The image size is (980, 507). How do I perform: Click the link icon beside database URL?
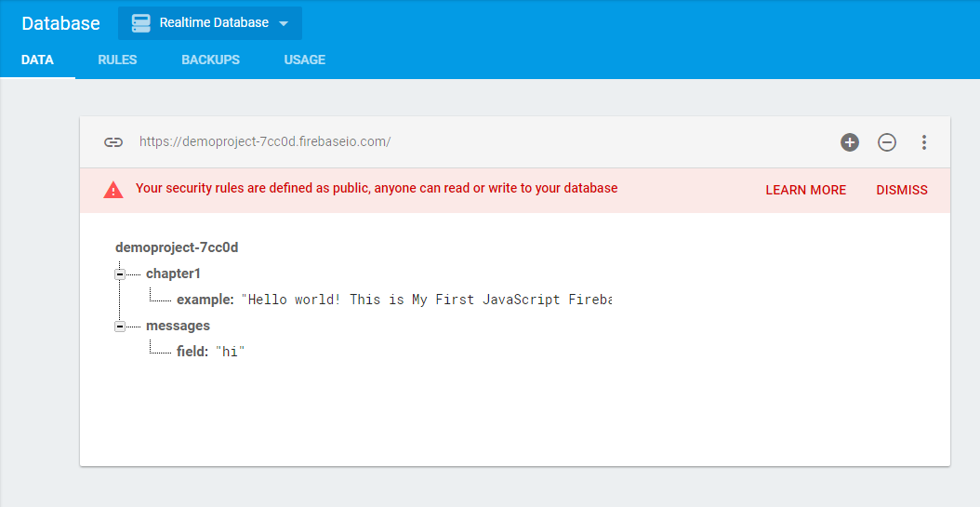tap(113, 142)
